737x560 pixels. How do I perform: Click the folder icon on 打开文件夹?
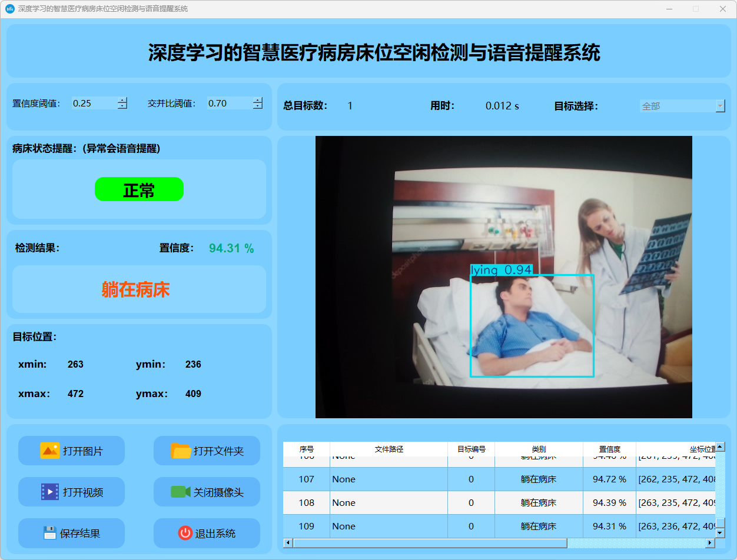[x=181, y=451]
